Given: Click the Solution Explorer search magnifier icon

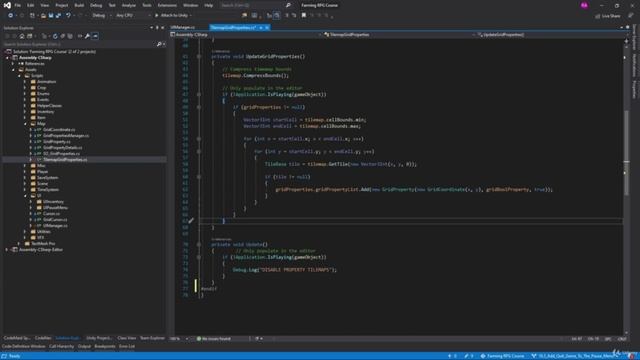Looking at the screenshot, I should click(159, 44).
